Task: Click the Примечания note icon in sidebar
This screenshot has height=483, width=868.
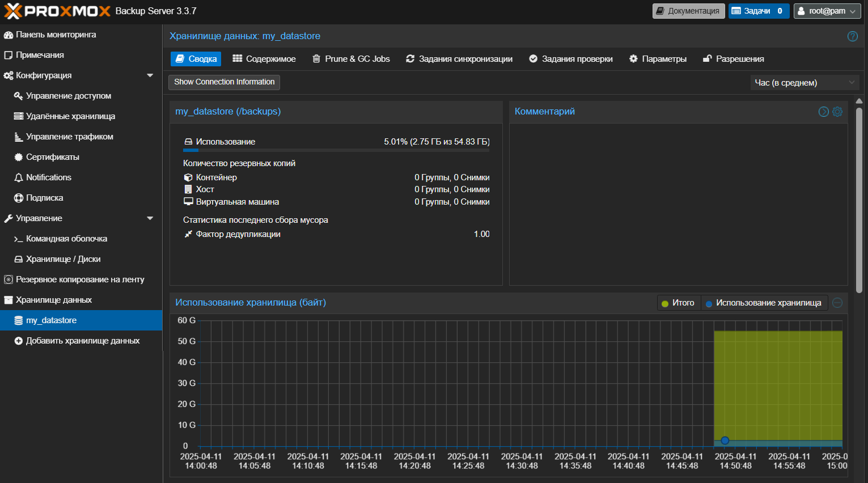Action: coord(9,55)
